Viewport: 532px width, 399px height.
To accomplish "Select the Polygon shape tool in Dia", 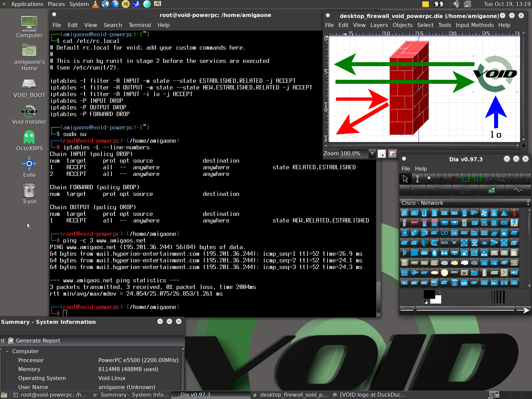I will [x=489, y=179].
